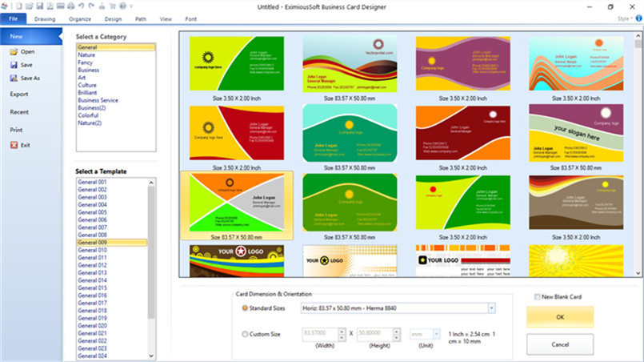Select General 015 in template list
Image resolution: width=644 pixels, height=362 pixels.
92,288
